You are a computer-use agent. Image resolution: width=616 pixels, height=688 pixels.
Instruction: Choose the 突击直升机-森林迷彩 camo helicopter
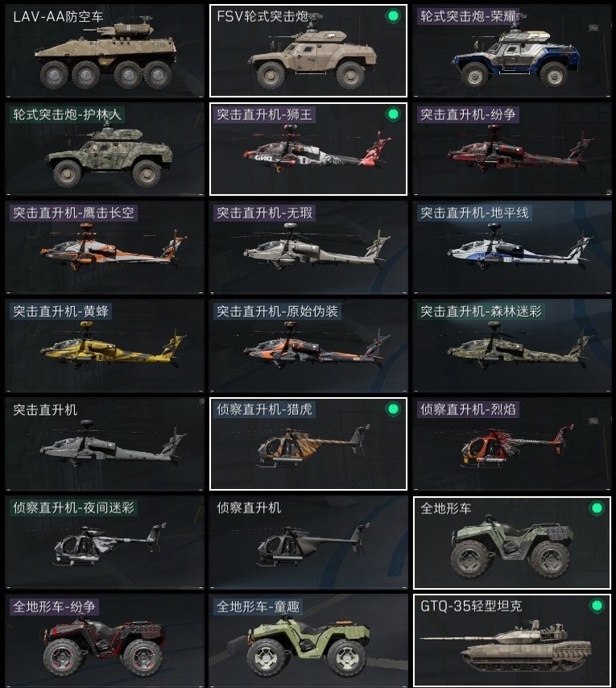coord(512,346)
